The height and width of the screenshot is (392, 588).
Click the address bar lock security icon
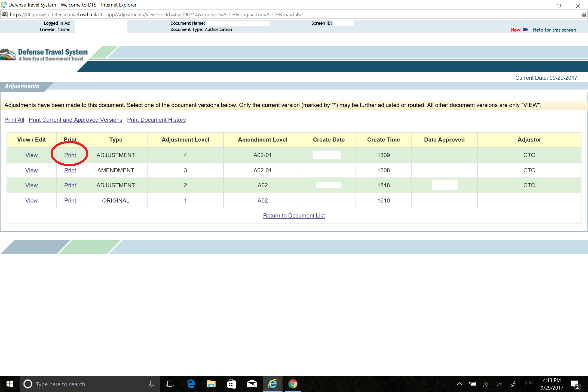pyautogui.click(x=584, y=14)
